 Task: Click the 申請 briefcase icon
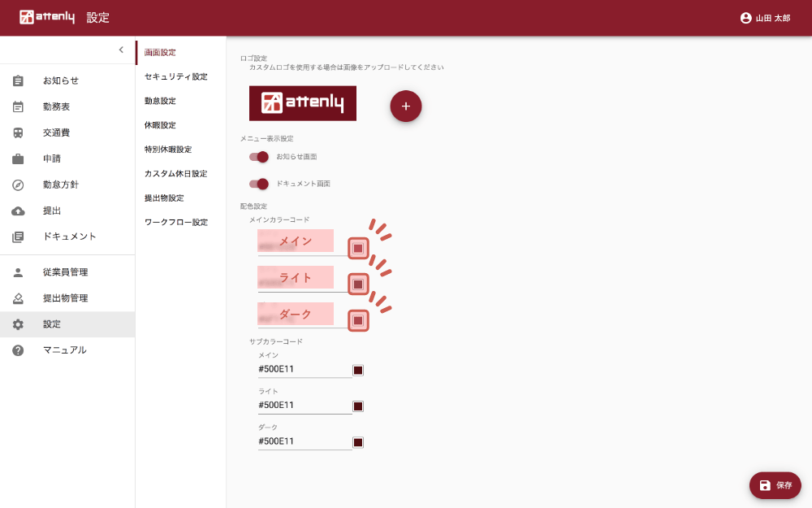(x=18, y=158)
